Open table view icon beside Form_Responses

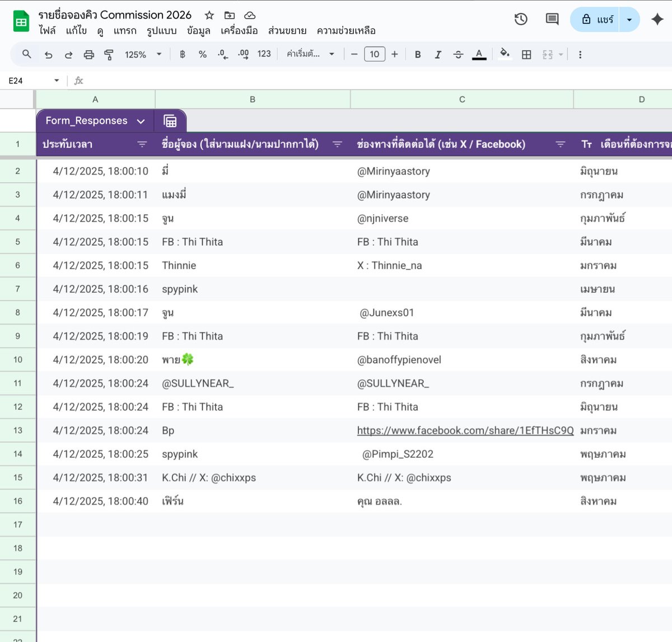pos(170,121)
